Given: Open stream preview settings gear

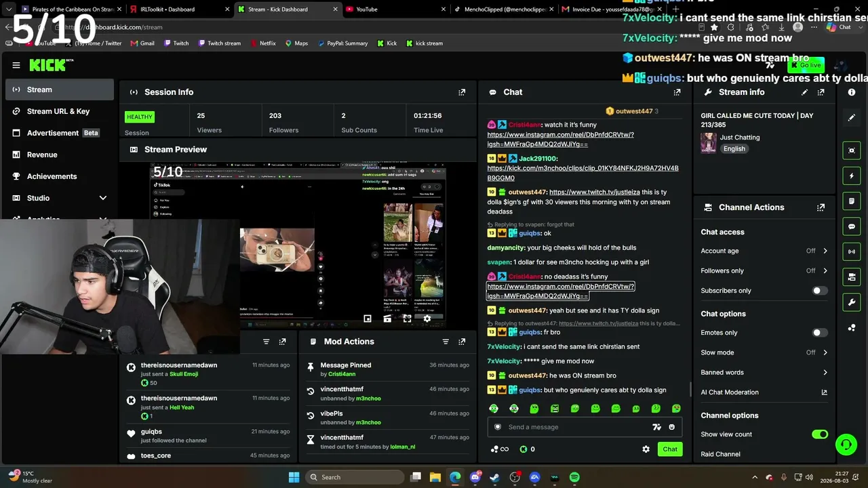Looking at the screenshot, I should (427, 319).
